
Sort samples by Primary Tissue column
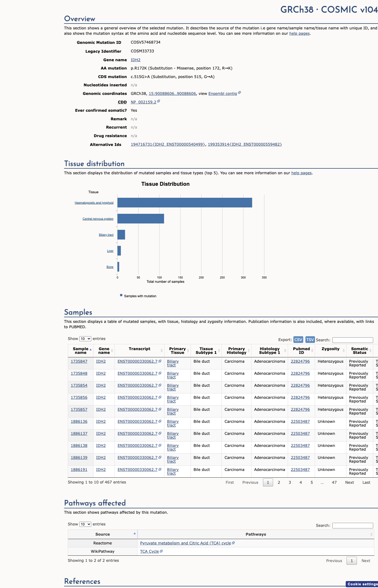pos(177,351)
